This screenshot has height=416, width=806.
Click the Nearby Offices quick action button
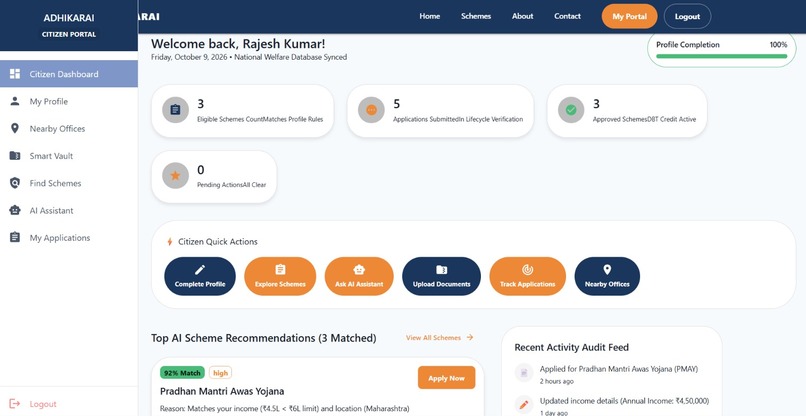[607, 276]
